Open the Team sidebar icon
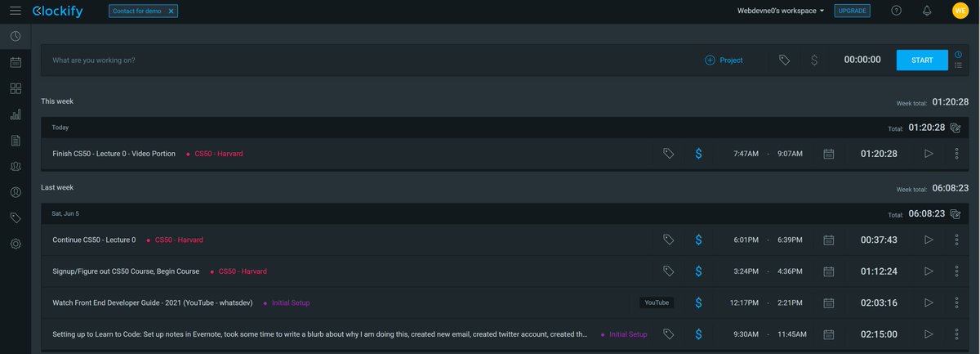 tap(16, 166)
